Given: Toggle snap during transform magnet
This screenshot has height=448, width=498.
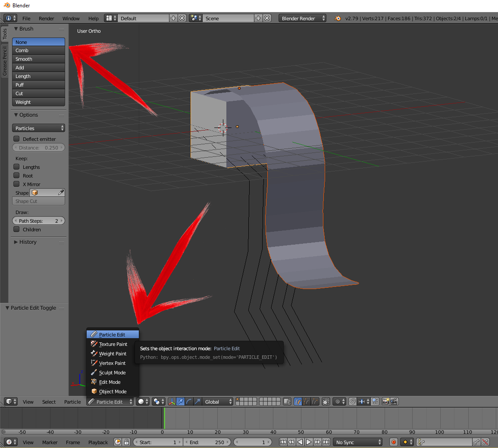Looking at the screenshot, I should pos(353,401).
